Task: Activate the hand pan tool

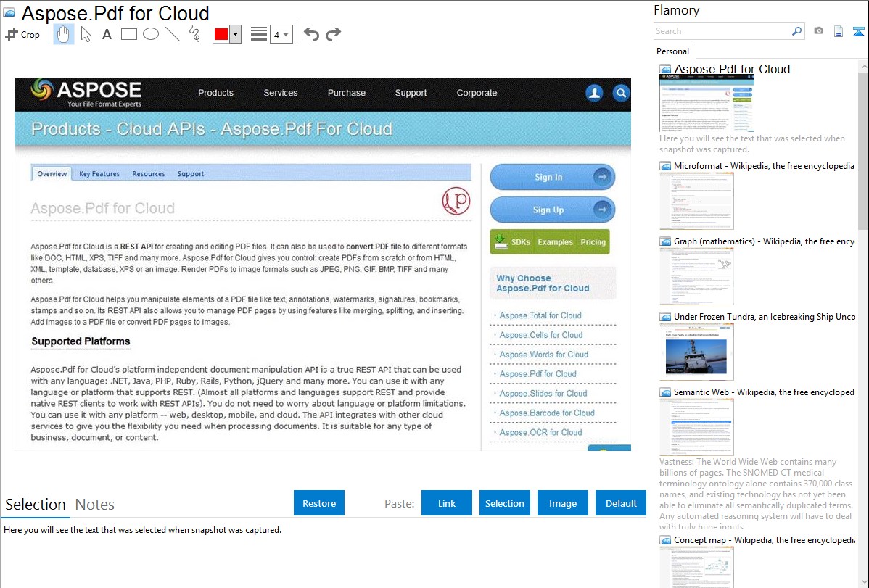Action: click(63, 34)
